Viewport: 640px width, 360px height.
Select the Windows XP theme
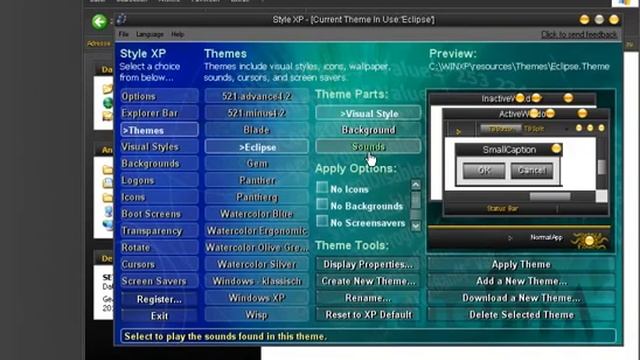256,298
